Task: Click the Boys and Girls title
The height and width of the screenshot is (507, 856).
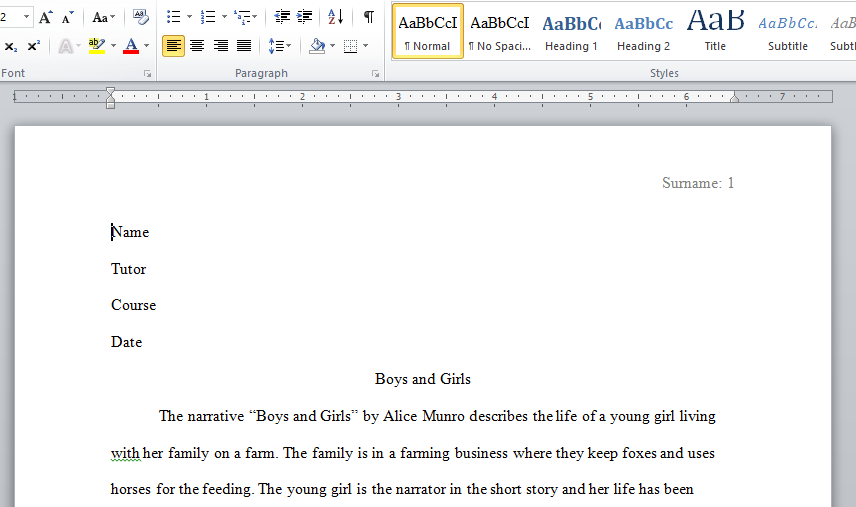Action: point(423,379)
